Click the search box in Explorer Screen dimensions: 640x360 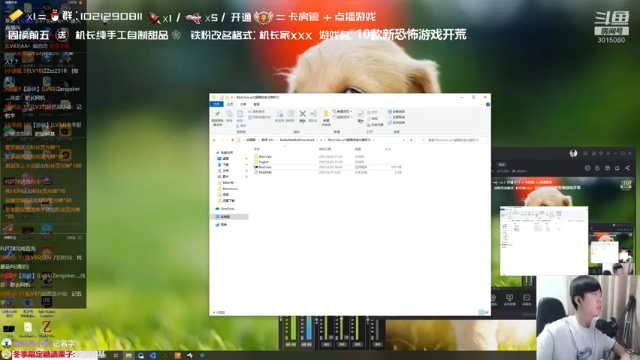(453, 140)
